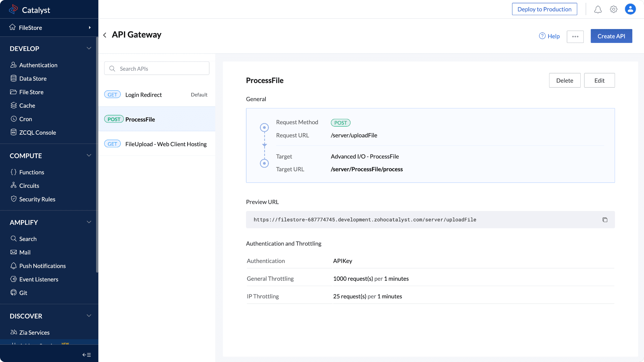The height and width of the screenshot is (362, 644).
Task: Copy the Preview URL
Action: (605, 220)
